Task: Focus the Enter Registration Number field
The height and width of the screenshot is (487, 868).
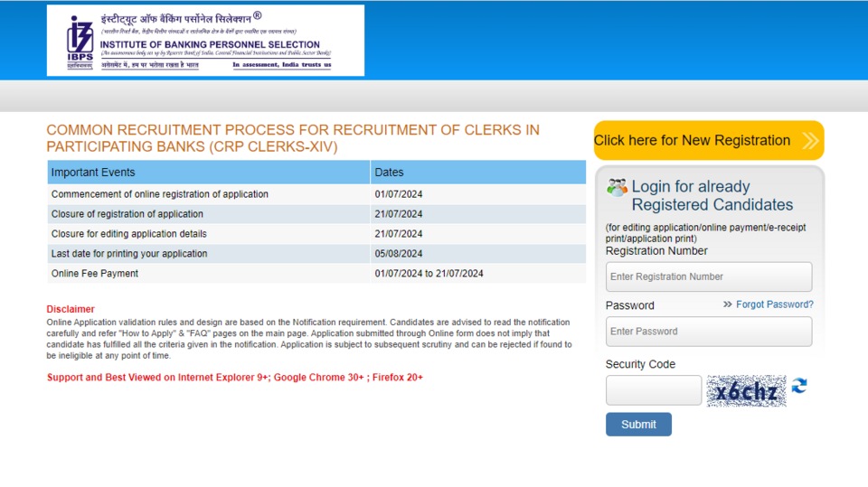Action: tap(709, 276)
